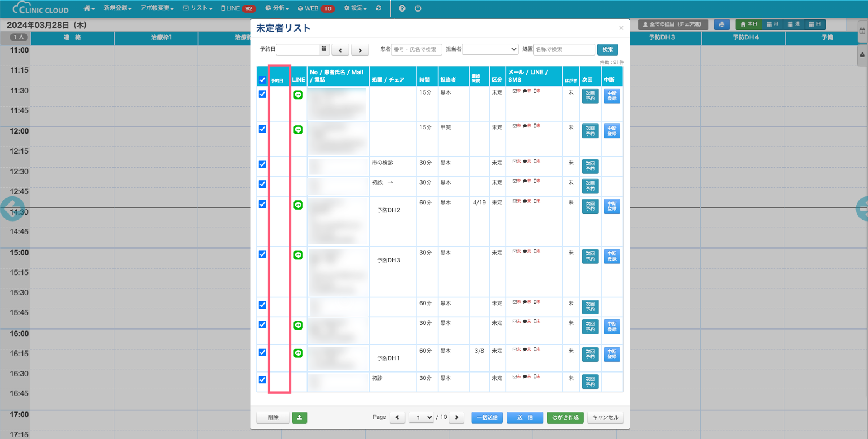Click the refresh icon in top navigation

click(x=378, y=8)
